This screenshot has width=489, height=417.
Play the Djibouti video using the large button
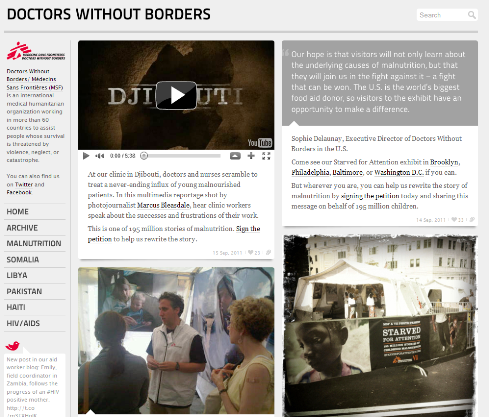coord(176,95)
